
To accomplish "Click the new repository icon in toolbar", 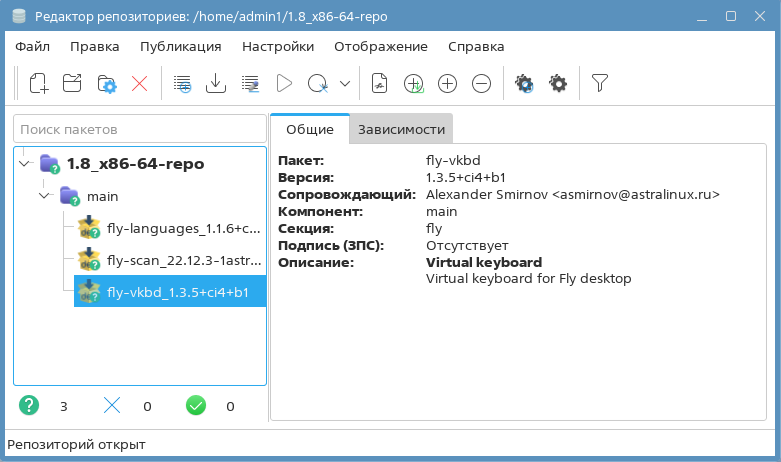I will pos(39,84).
